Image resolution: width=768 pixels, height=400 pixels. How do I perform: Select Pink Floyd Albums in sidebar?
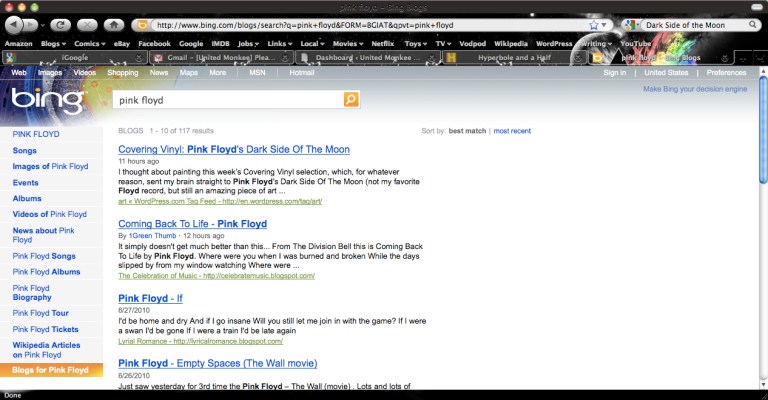click(x=46, y=272)
